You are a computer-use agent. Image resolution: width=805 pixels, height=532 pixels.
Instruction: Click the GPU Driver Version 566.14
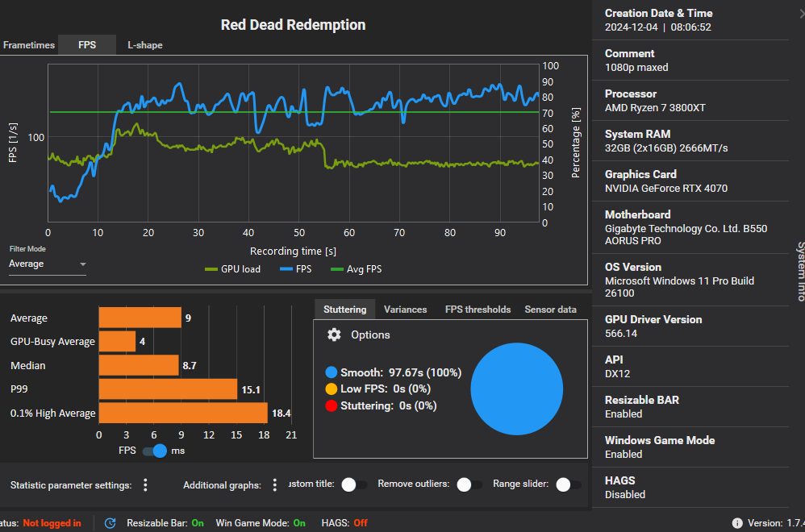coord(621,334)
